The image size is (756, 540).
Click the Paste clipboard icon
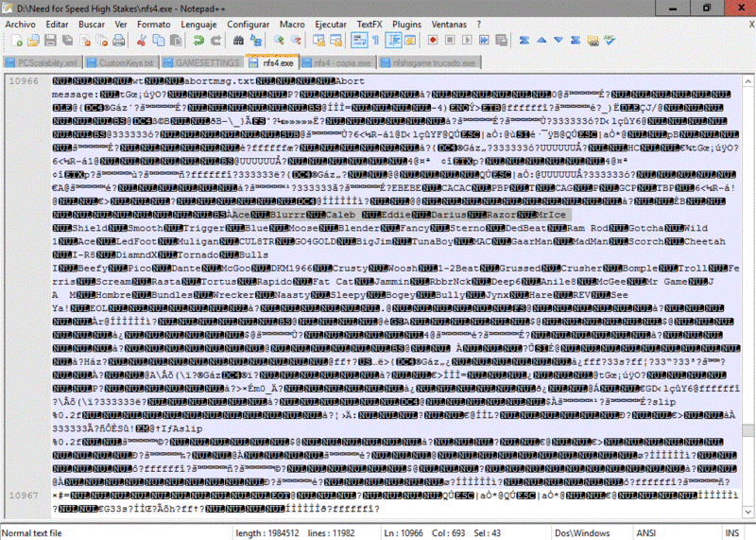pos(176,41)
